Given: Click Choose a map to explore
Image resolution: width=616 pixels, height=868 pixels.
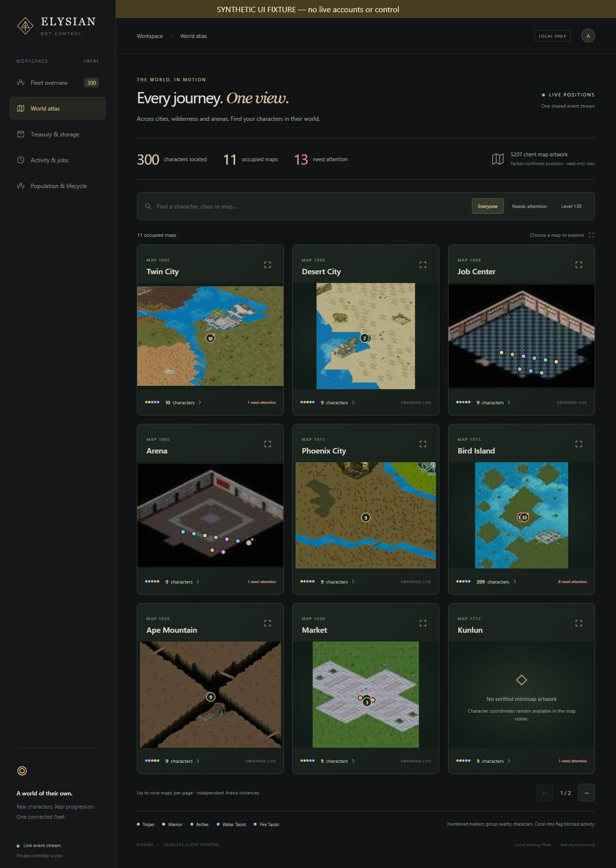Looking at the screenshot, I should (x=557, y=235).
